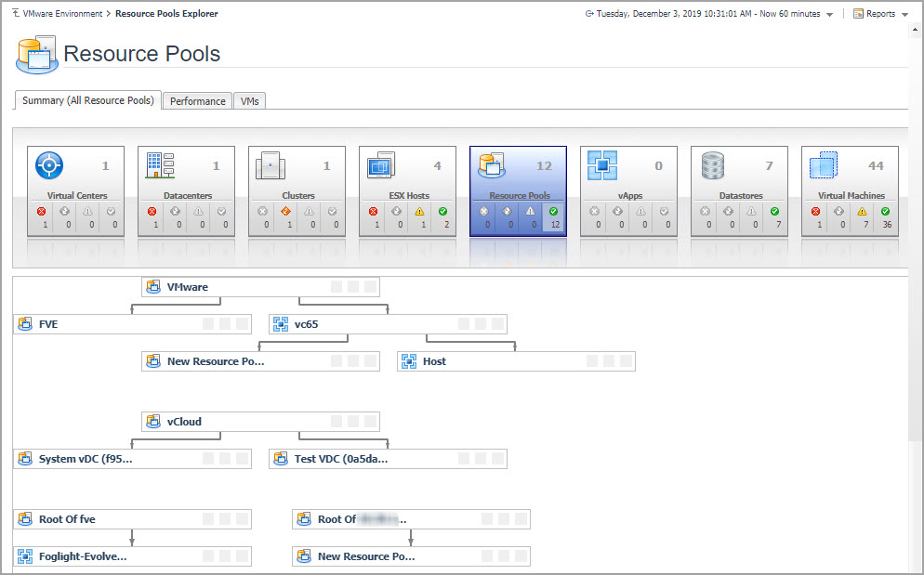The width and height of the screenshot is (924, 575).
Task: Open the Reports dropdown menu
Action: (879, 14)
